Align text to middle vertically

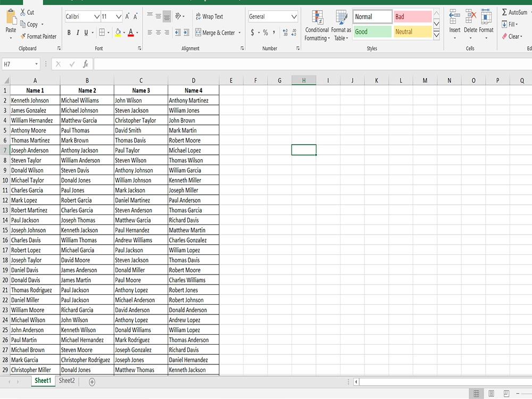coord(159,16)
